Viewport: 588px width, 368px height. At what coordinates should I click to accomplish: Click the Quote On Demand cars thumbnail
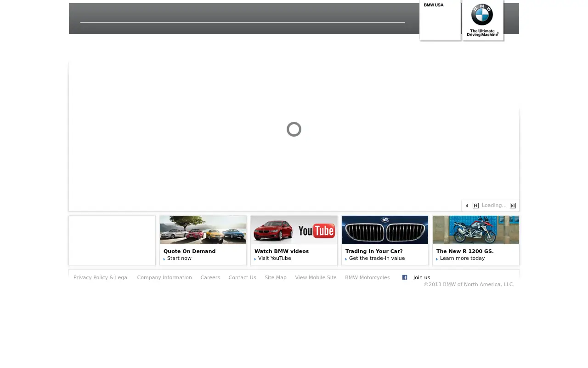pos(203,230)
